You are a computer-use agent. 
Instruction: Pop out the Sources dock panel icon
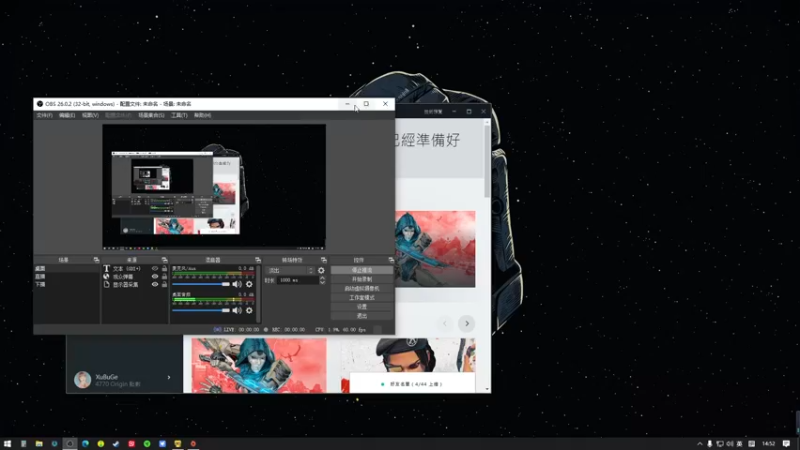tap(164, 260)
